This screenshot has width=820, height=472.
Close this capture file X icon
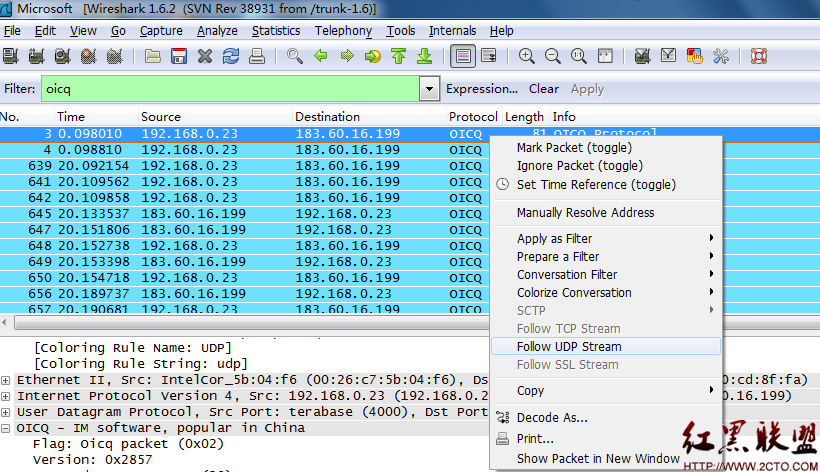[x=205, y=56]
